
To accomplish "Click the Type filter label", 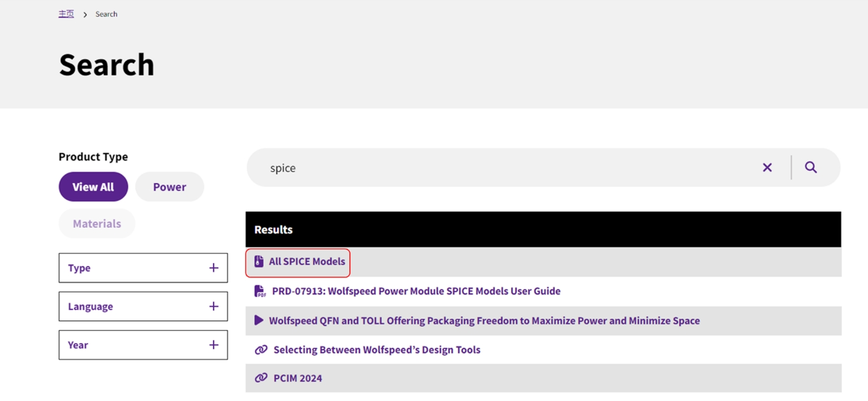I will [79, 268].
